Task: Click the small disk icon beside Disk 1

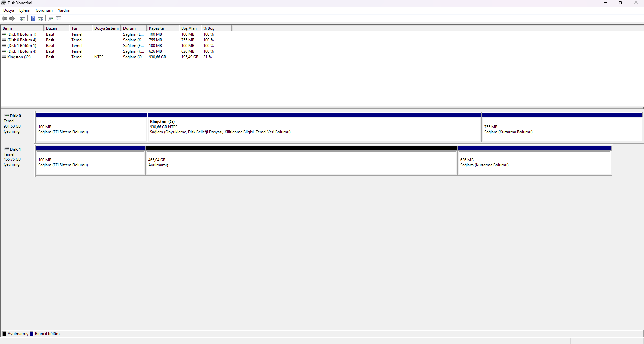Action: [x=7, y=149]
